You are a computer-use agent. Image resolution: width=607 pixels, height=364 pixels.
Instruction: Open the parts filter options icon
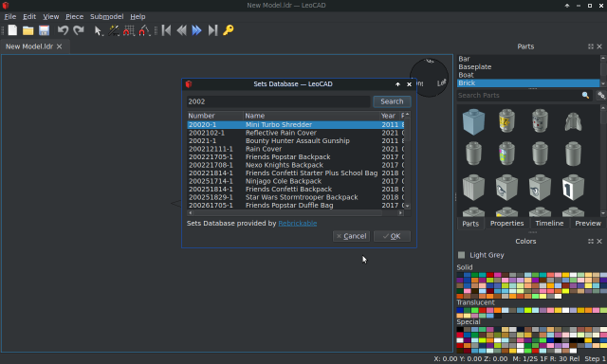point(601,95)
